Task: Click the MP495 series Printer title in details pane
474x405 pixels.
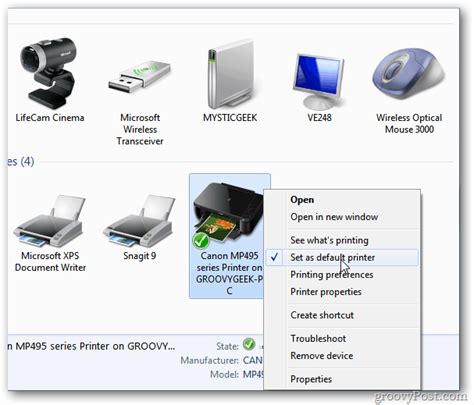Action: 91,346
